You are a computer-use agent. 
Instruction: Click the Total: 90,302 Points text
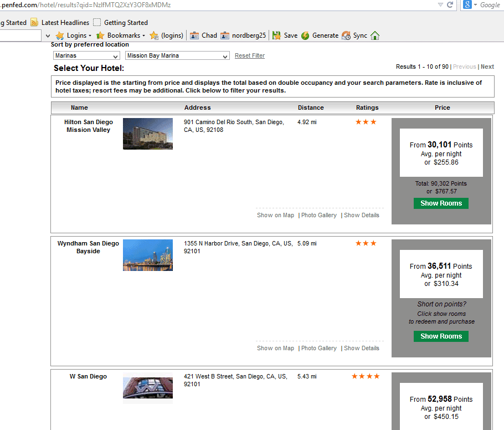(x=441, y=183)
